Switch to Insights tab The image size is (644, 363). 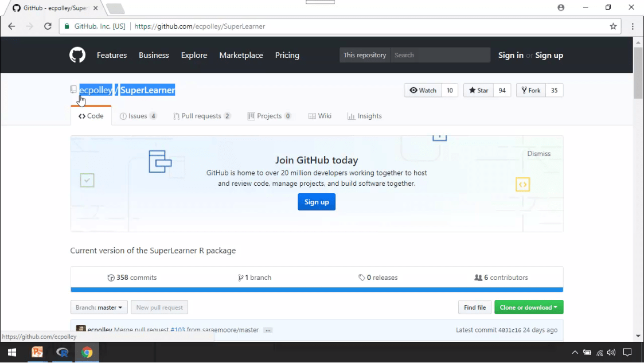tap(365, 116)
